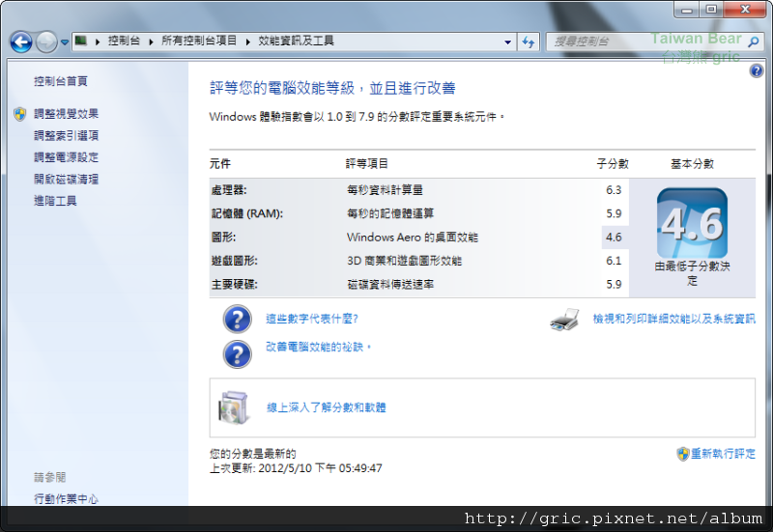Select the 記憶體 (RAM): row label
Screen dimensions: 773x532
coord(247,213)
